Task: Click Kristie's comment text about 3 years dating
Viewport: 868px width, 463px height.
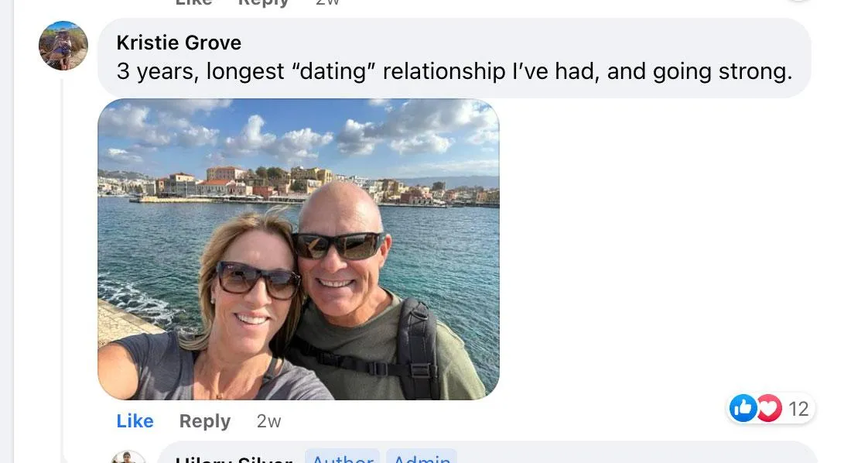Action: tap(454, 72)
